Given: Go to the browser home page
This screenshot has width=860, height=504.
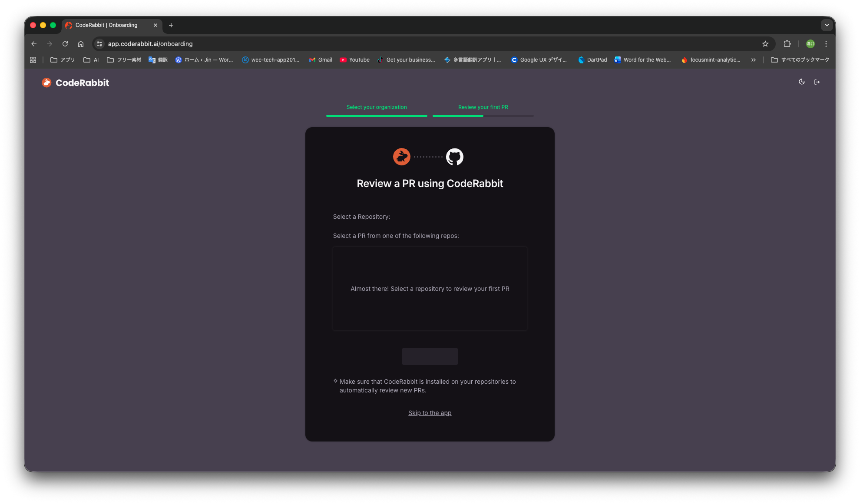Looking at the screenshot, I should click(81, 44).
